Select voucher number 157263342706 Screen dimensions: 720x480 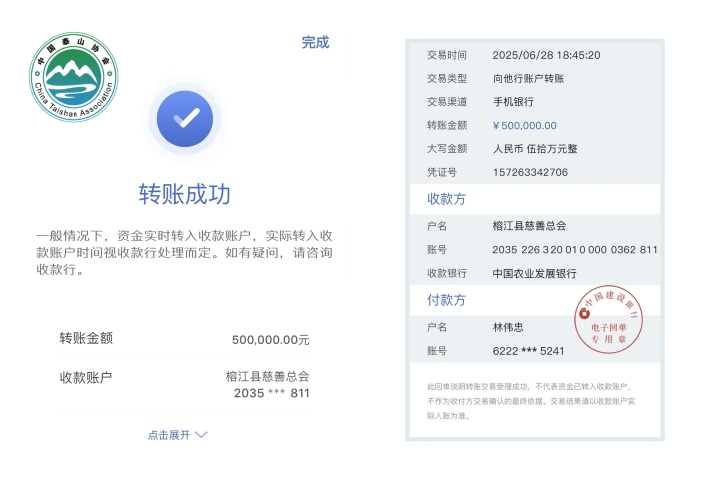click(530, 172)
